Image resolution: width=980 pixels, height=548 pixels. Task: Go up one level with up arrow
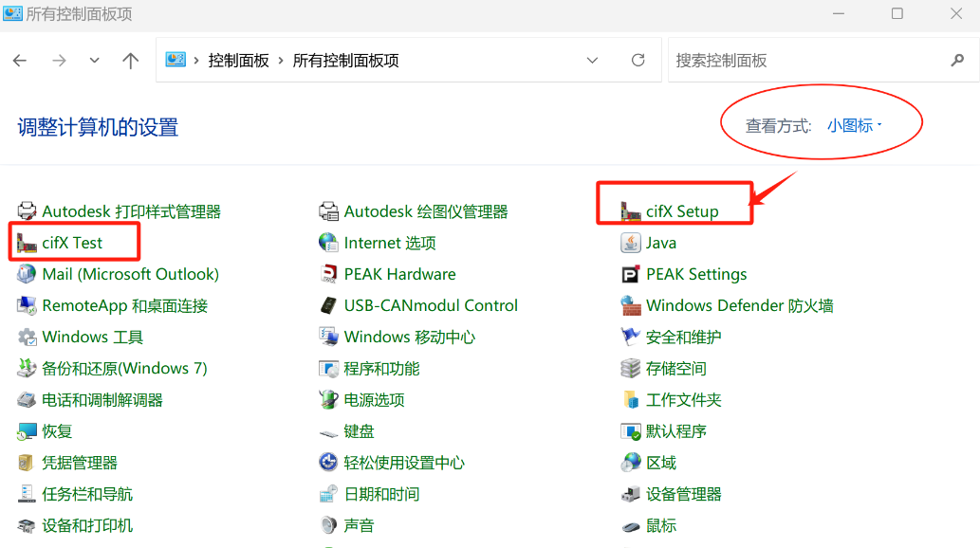[x=131, y=61]
